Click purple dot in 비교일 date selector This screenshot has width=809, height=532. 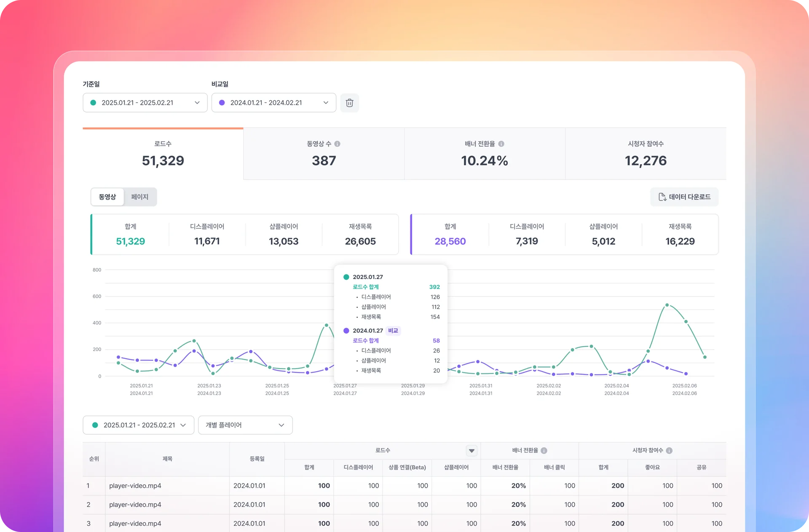(x=222, y=103)
